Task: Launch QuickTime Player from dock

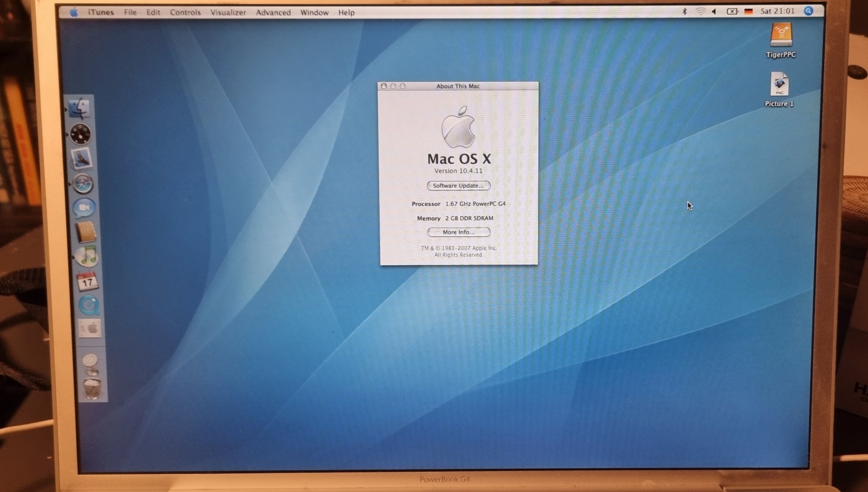Action: [x=89, y=305]
